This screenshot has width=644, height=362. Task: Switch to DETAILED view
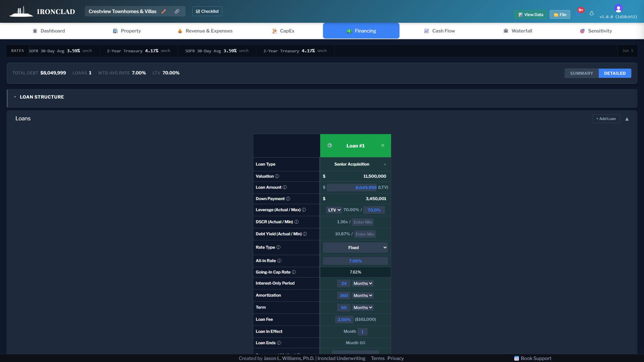[x=615, y=73]
